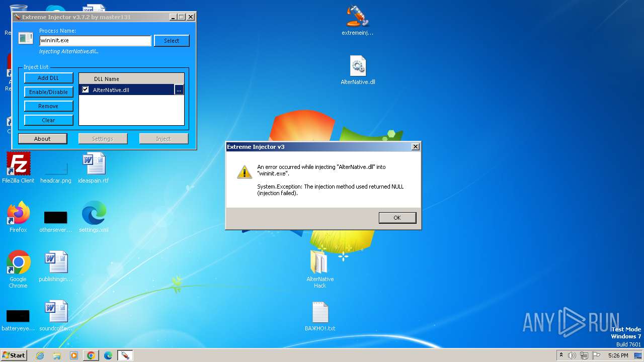Open the FileZilla Client desktop shortcut
Viewport: 644px width, 362px height.
[x=18, y=168]
